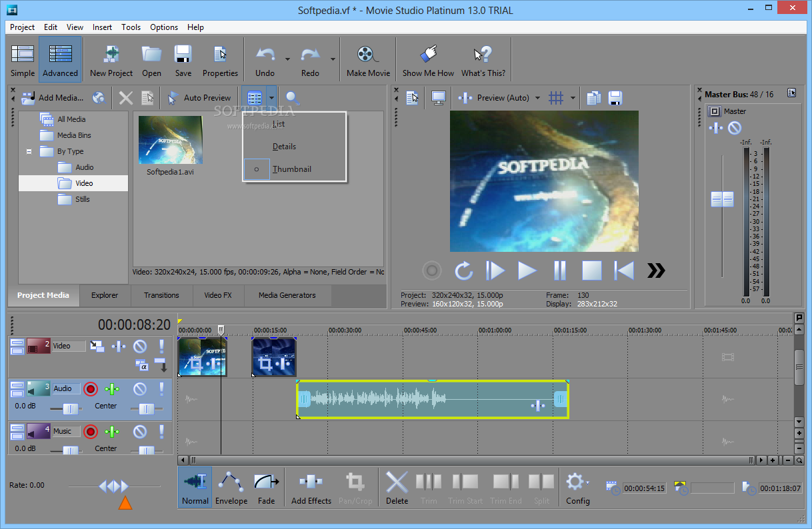Arm the Audio track for record
812x529 pixels.
click(x=91, y=389)
